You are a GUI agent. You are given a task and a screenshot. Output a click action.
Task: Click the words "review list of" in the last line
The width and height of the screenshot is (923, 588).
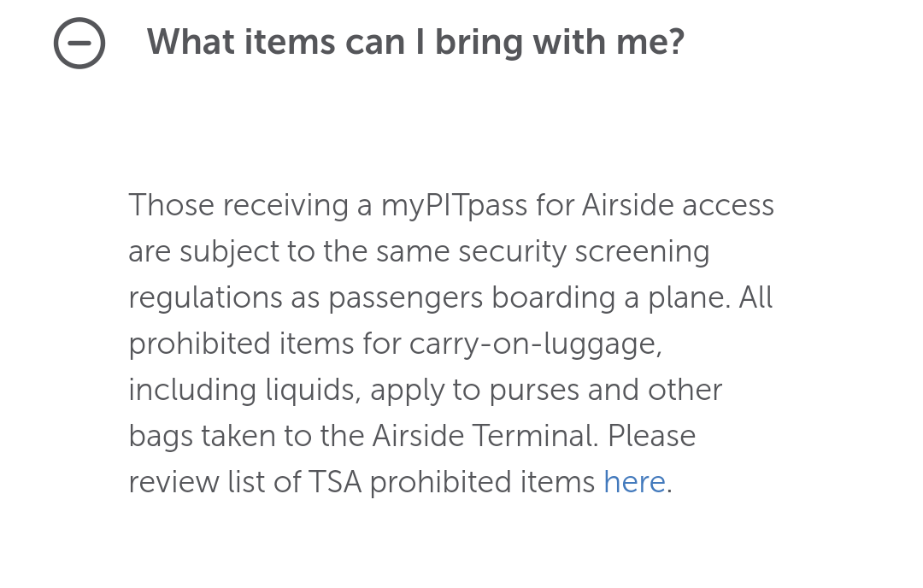[x=215, y=482]
